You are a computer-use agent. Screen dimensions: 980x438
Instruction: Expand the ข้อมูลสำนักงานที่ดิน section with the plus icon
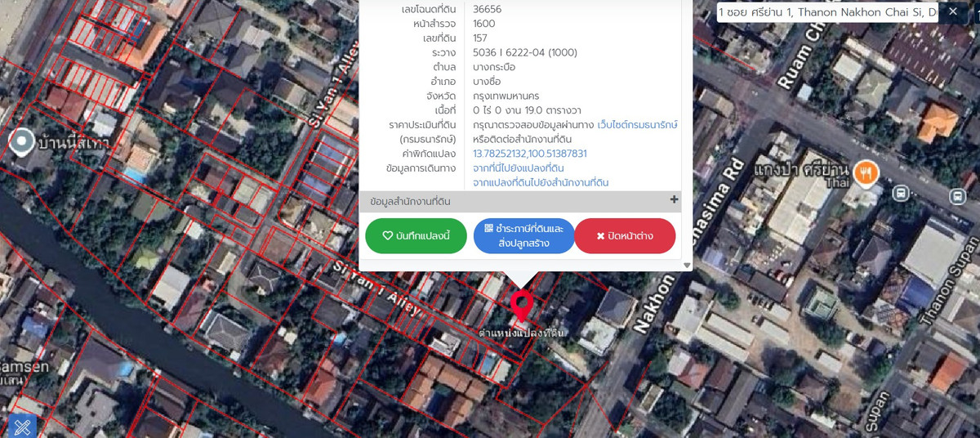point(674,200)
